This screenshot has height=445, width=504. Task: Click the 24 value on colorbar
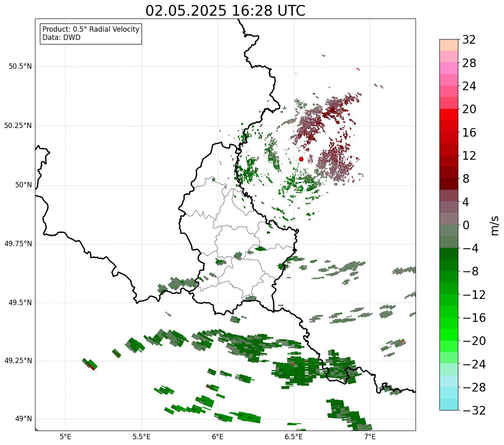coord(469,86)
